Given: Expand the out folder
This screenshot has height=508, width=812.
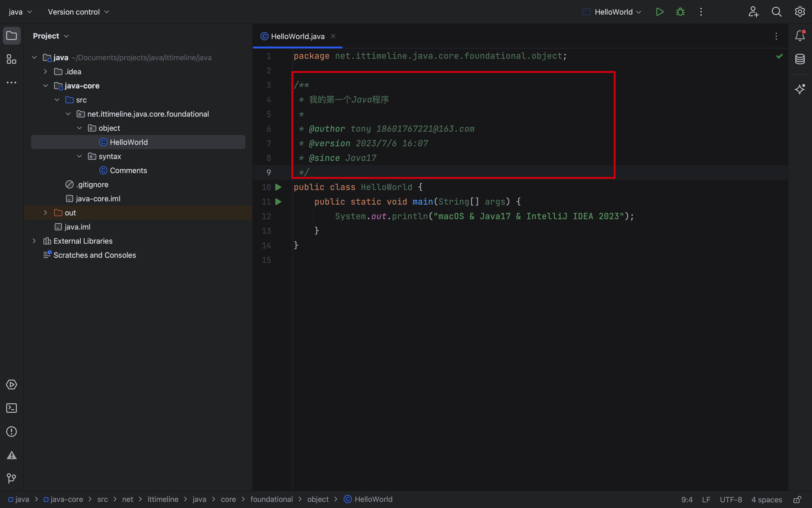Looking at the screenshot, I should (x=45, y=213).
